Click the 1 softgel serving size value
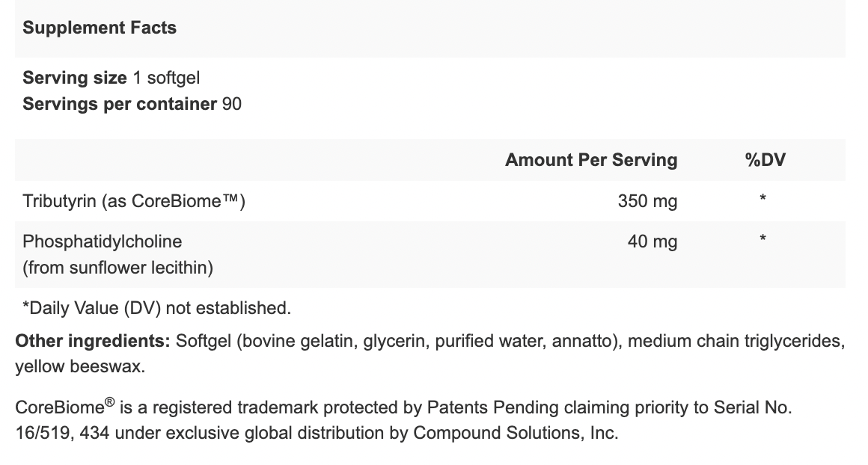868x465 pixels. point(166,78)
